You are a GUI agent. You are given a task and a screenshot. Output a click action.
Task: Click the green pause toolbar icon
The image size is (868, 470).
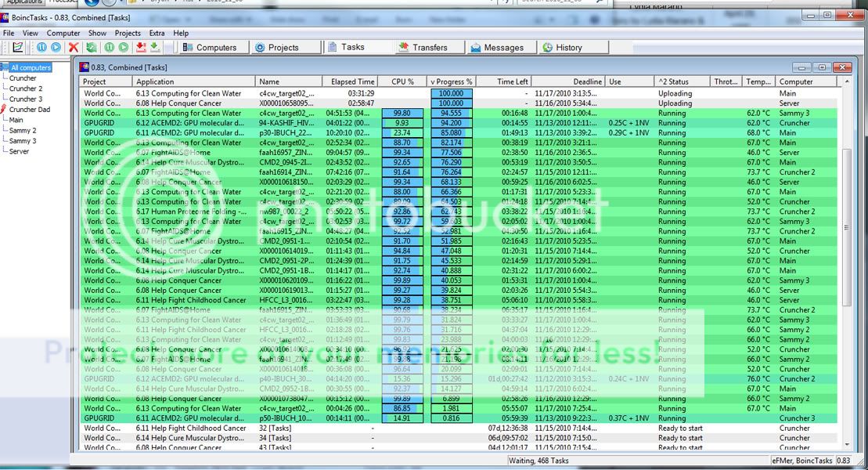coord(109,48)
